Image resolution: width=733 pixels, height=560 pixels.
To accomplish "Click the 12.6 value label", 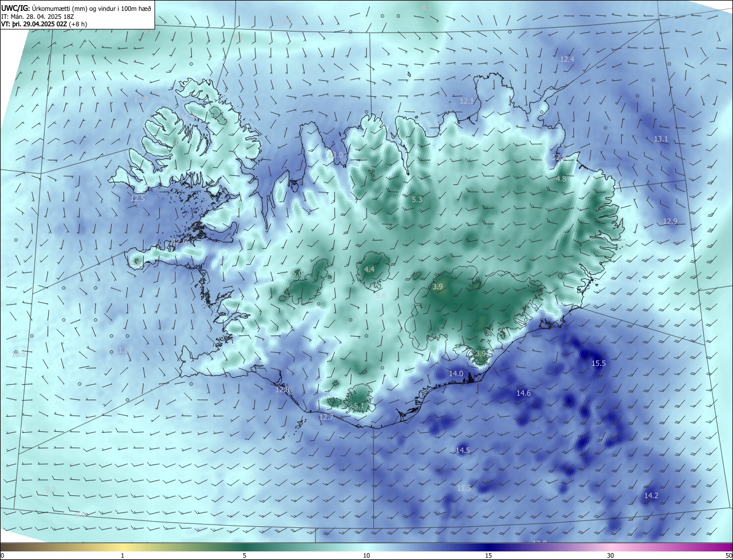I will click(x=179, y=242).
